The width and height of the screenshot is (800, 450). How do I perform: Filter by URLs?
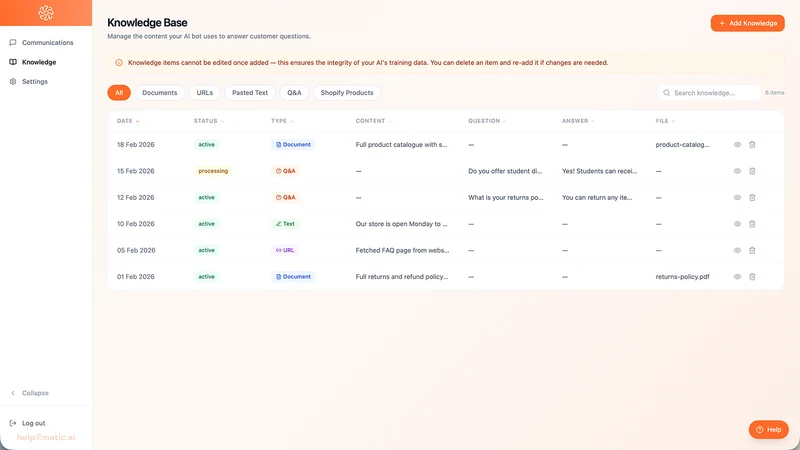pyautogui.click(x=205, y=93)
